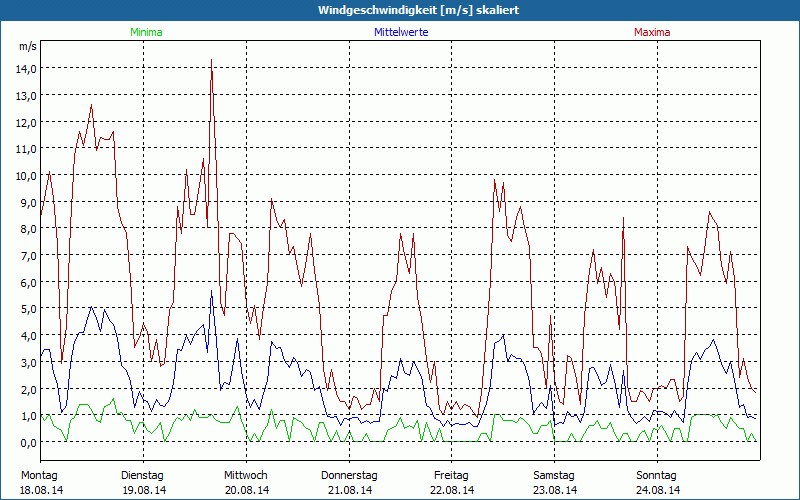Click the 1,0 y-axis value

[29, 416]
